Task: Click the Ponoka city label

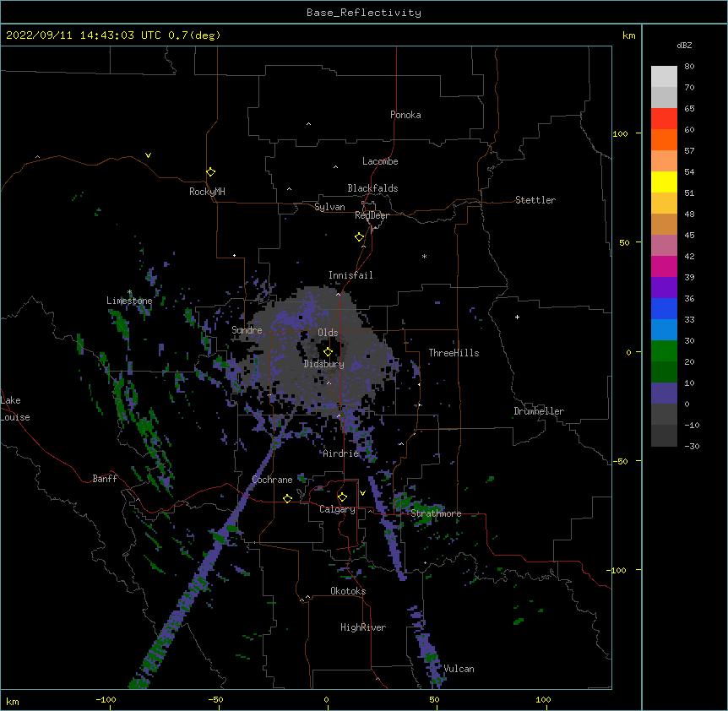Action: (405, 115)
